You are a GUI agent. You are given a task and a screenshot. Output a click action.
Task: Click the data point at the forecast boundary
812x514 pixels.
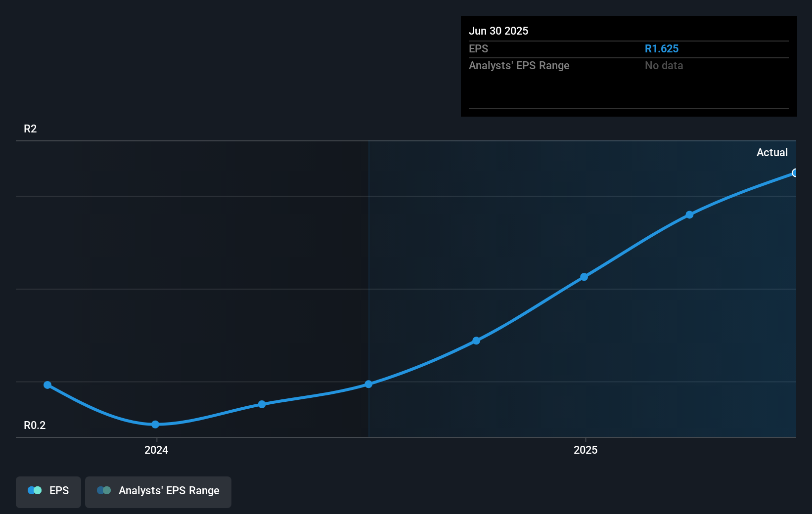(x=369, y=384)
